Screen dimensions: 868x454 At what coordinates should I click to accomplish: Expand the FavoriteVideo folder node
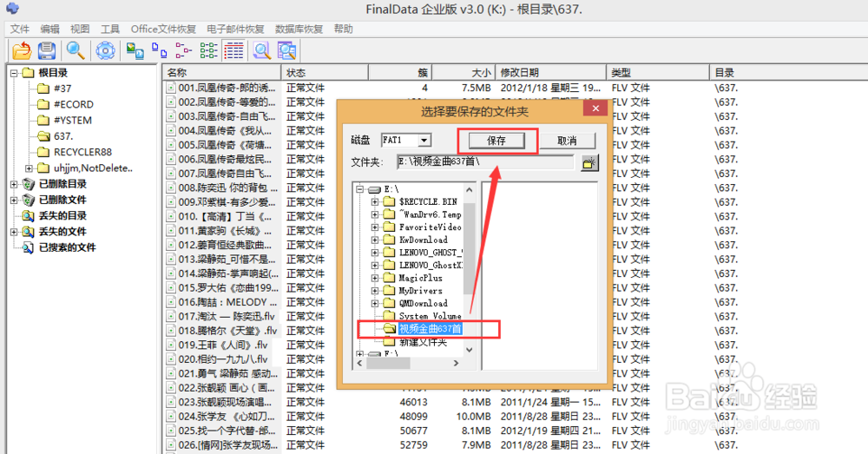(375, 227)
